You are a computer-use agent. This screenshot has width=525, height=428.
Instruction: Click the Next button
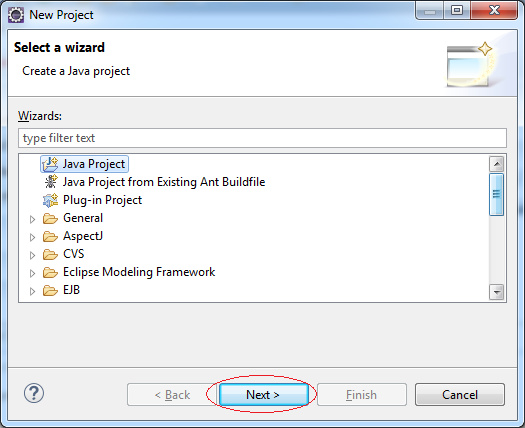coord(263,395)
